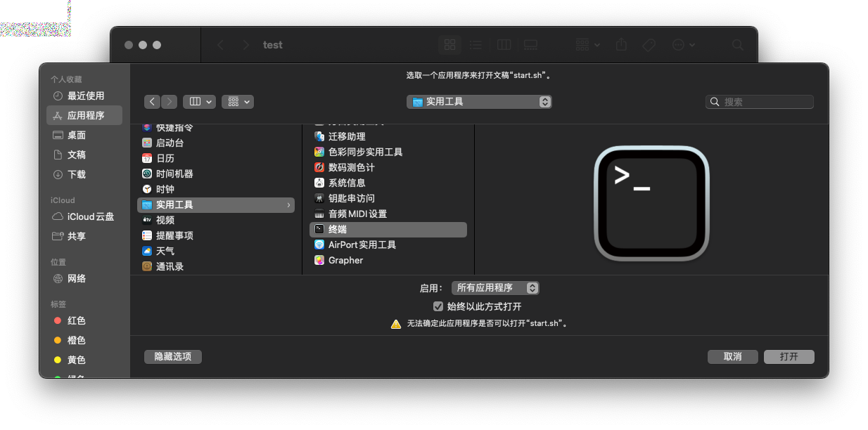Open group dropdown in background test window
The height and width of the screenshot is (430, 868).
(587, 44)
